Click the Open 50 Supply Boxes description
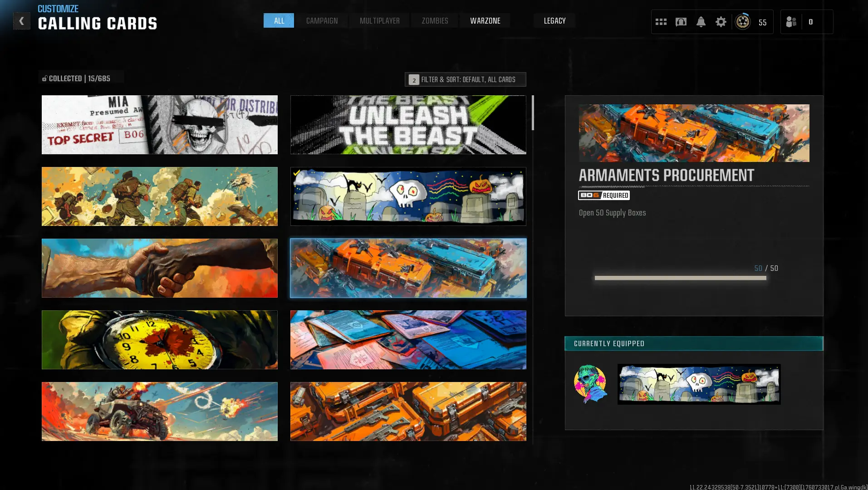This screenshot has height=490, width=868. (612, 213)
